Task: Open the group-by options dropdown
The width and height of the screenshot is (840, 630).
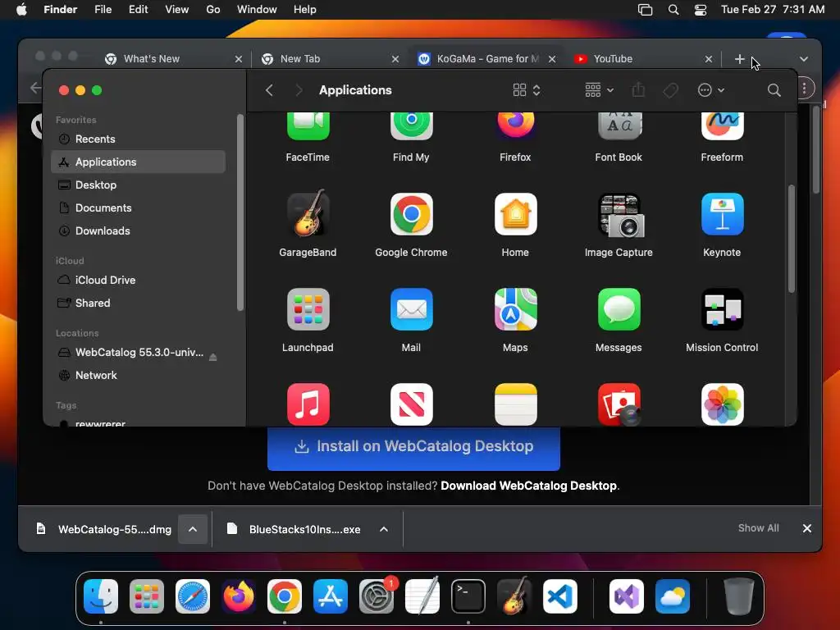Action: pyautogui.click(x=600, y=90)
